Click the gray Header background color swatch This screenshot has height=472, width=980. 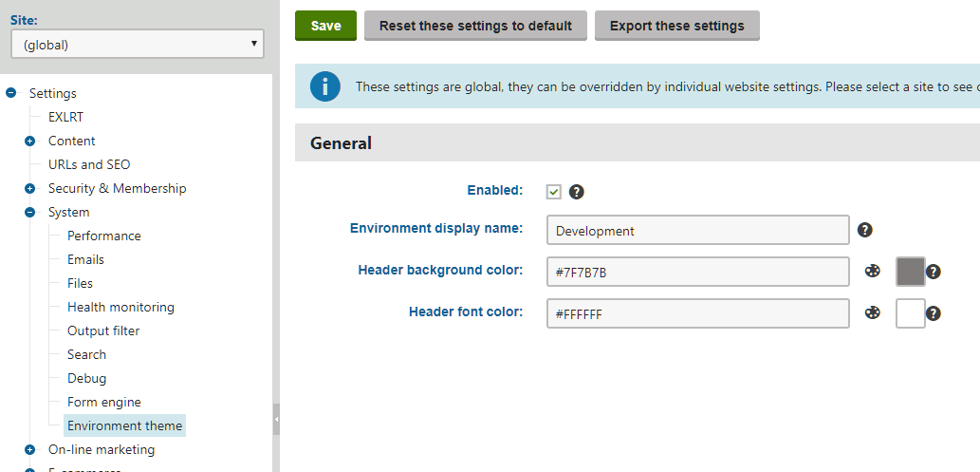910,272
